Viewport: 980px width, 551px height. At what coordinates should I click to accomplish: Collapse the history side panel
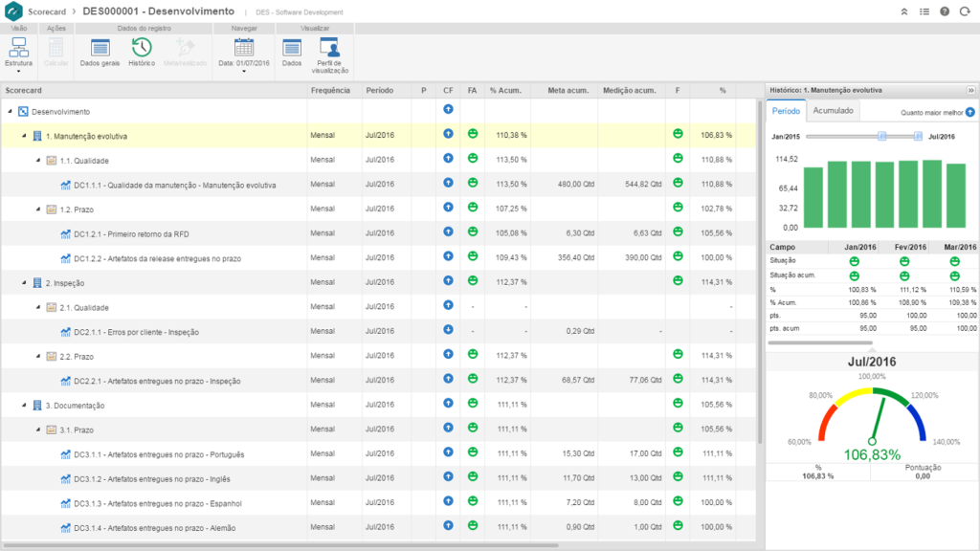tap(970, 89)
